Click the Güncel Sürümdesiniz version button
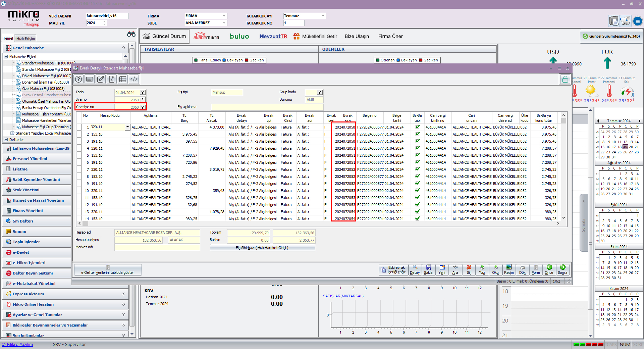This screenshot has width=644, height=349. 611,36
